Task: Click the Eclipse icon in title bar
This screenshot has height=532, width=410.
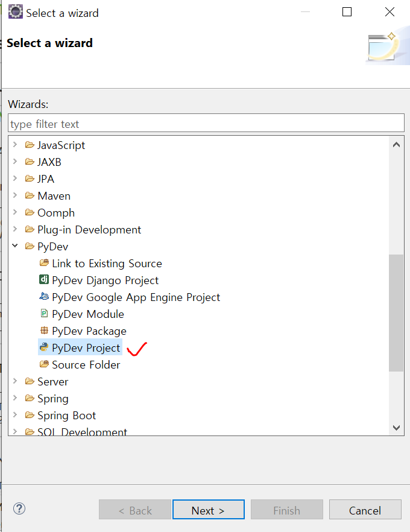Action: [15, 12]
